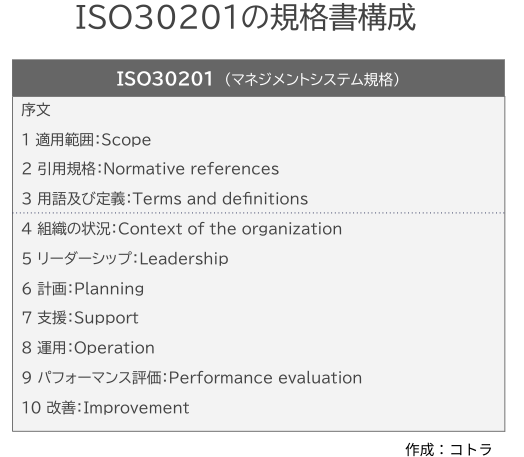The width and height of the screenshot is (524, 457).
Task: Select the ISO30201 table header bar
Action: point(258,79)
